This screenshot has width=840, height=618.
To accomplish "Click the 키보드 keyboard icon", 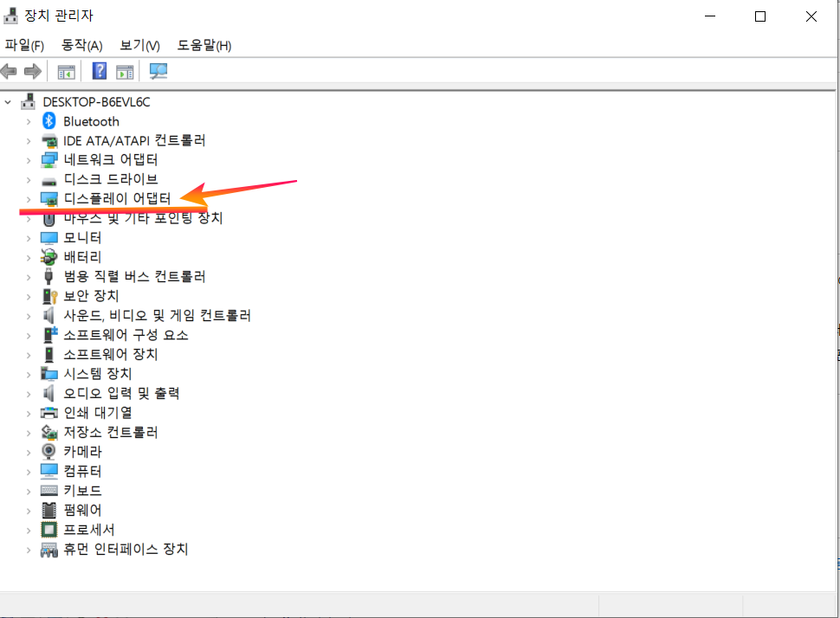I will point(49,491).
